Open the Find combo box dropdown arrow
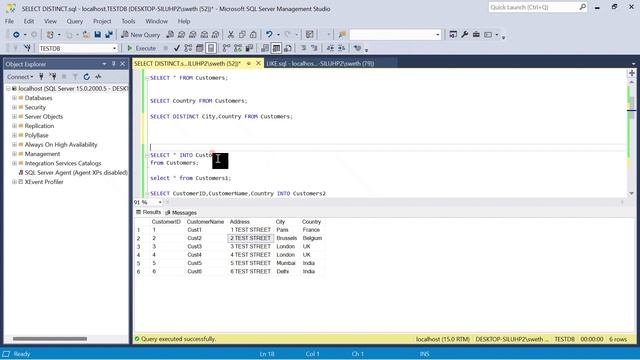The width and height of the screenshot is (640, 360). (438, 35)
